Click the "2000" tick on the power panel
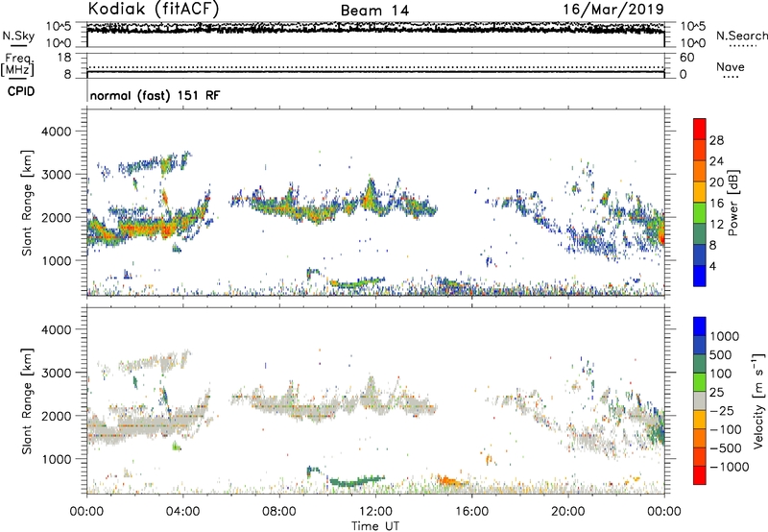 pos(56,217)
